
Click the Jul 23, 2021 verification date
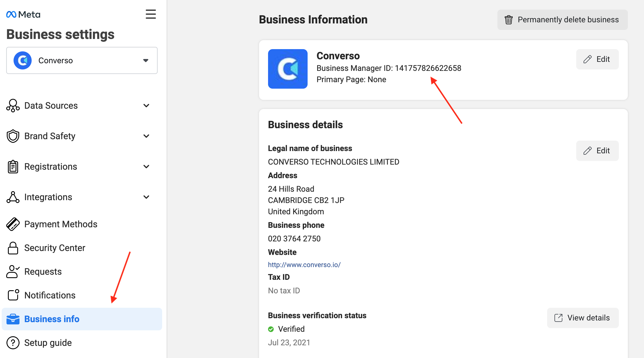click(x=289, y=343)
